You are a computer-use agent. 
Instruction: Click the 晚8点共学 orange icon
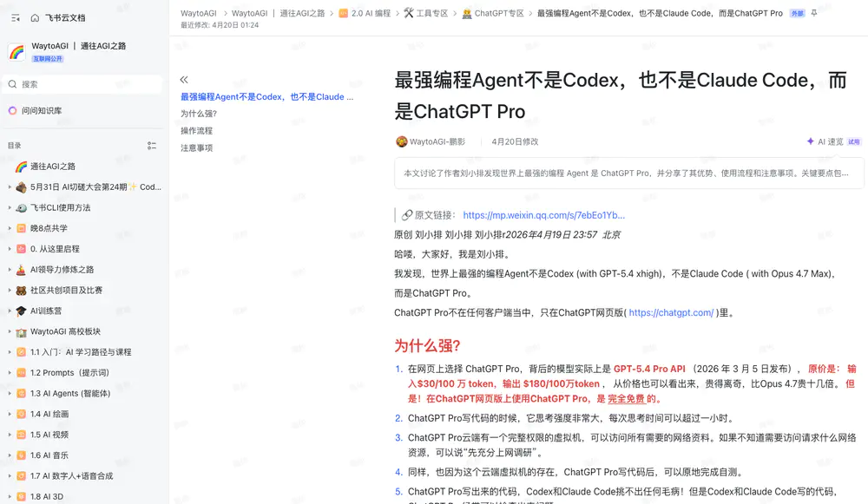21,228
